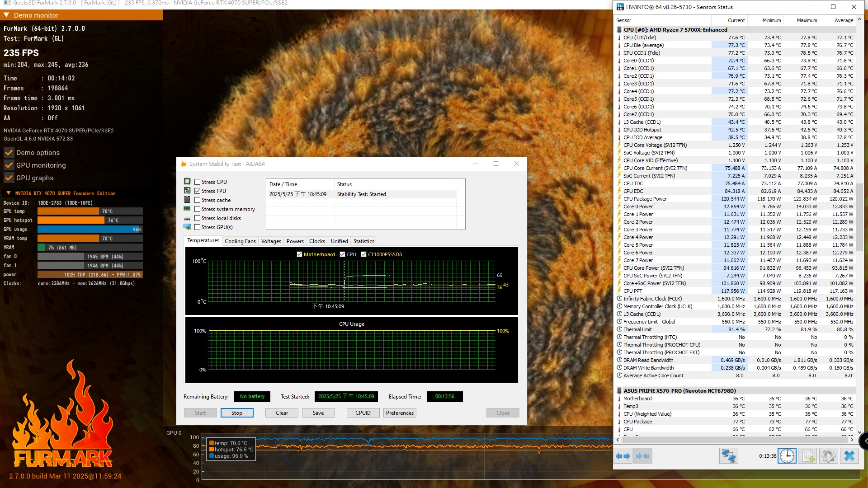The image size is (868, 488).
Task: Stop the stability test
Action: [x=237, y=413]
